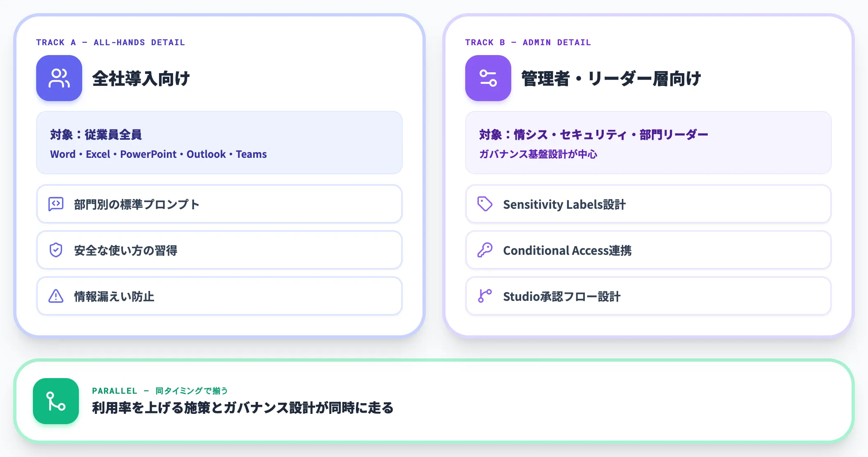Click the TRACK B — ADMIN DETAIL label

[528, 42]
